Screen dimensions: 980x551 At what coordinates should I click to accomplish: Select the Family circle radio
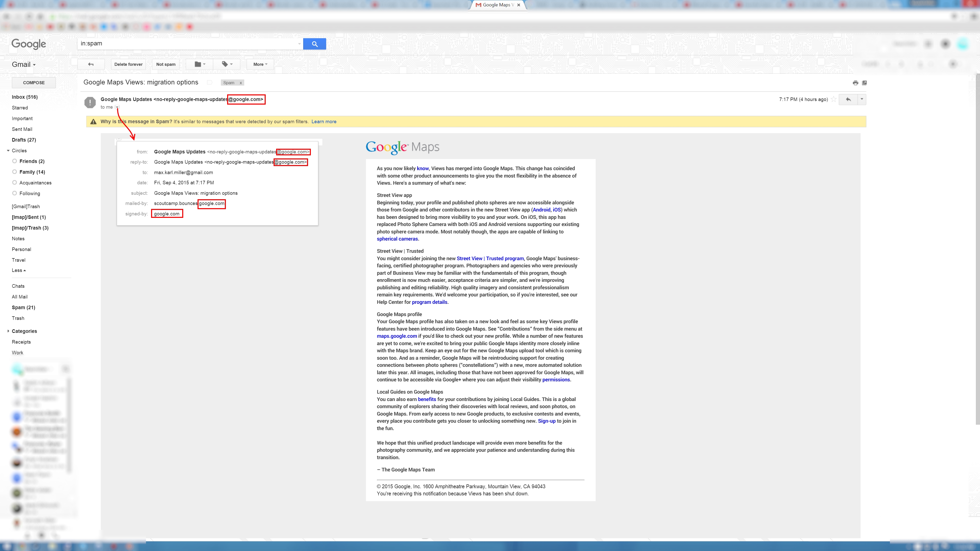(x=15, y=172)
